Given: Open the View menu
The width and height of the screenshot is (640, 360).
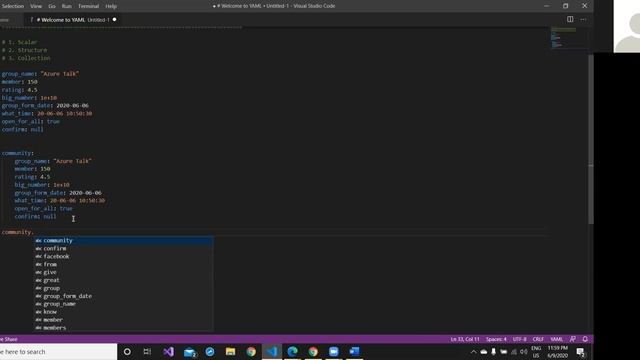Looking at the screenshot, I should click(36, 6).
